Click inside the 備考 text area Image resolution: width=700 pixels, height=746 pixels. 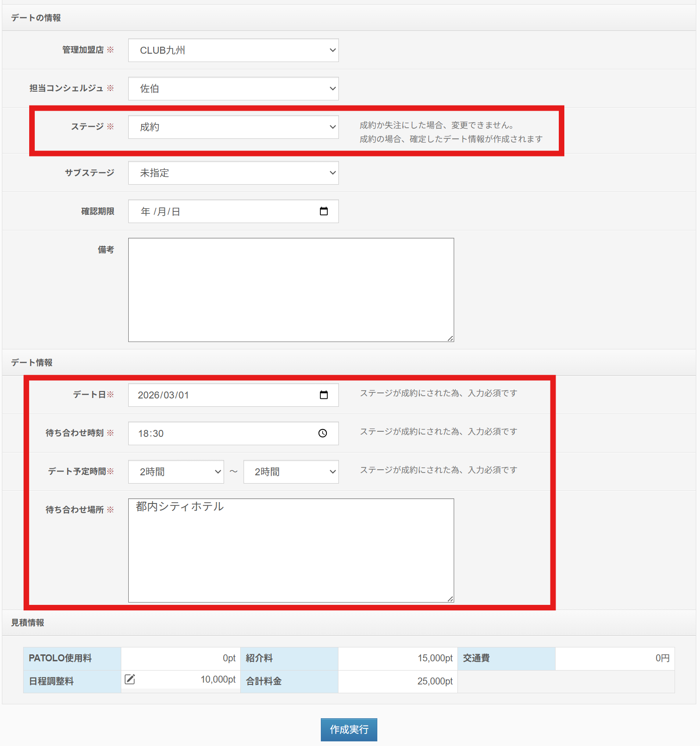(x=291, y=290)
